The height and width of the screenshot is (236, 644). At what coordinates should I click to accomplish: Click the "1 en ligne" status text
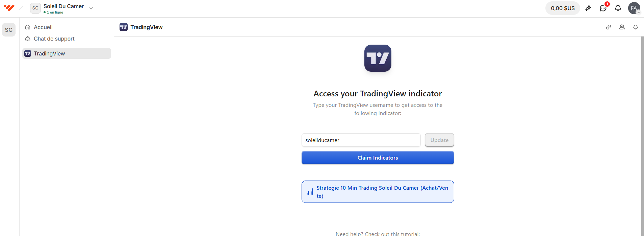tap(55, 13)
